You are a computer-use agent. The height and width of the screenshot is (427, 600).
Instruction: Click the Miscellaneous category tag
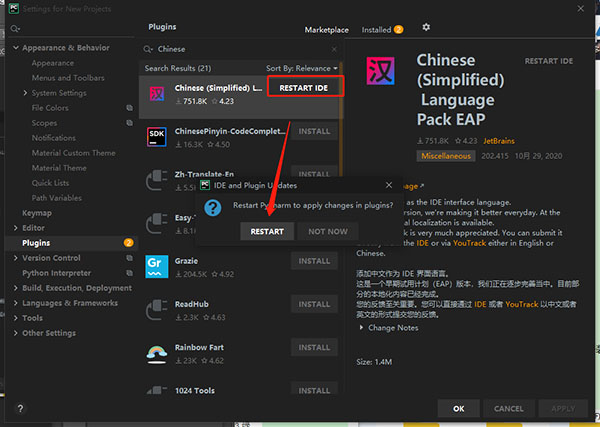(x=446, y=156)
